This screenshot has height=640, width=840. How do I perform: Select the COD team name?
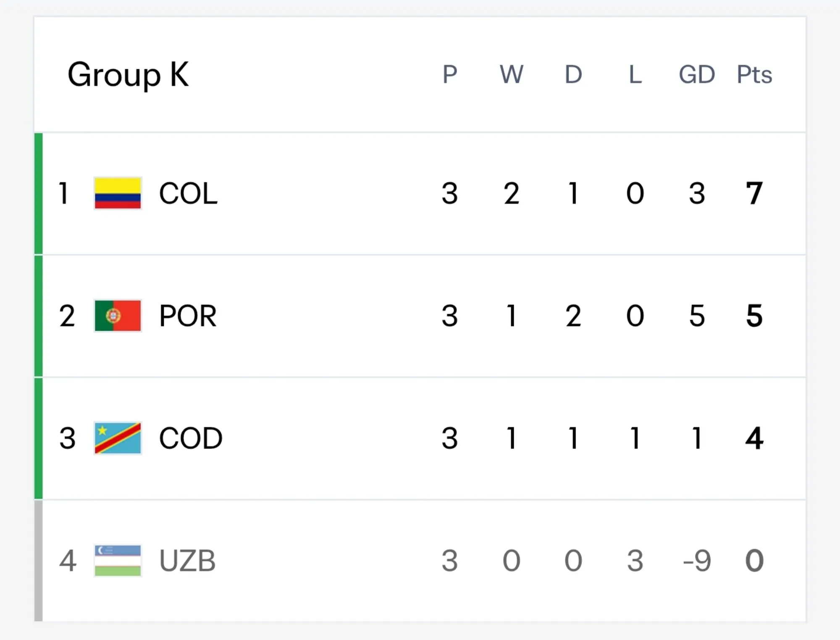coord(191,438)
